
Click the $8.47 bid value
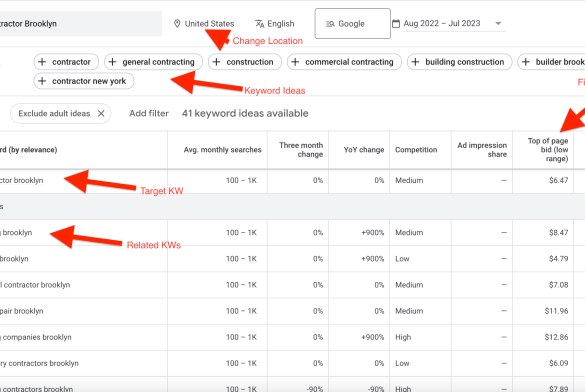pyautogui.click(x=559, y=233)
